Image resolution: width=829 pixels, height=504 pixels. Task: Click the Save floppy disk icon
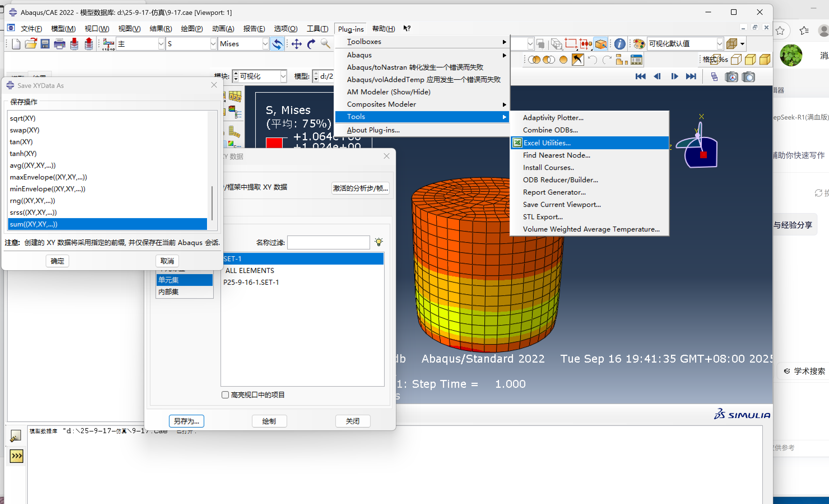45,44
